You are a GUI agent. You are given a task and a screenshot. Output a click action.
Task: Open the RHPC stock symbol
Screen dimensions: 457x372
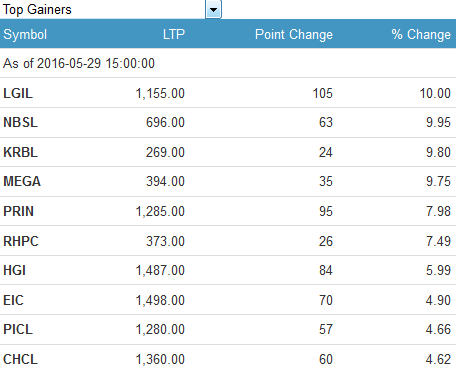click(x=21, y=241)
